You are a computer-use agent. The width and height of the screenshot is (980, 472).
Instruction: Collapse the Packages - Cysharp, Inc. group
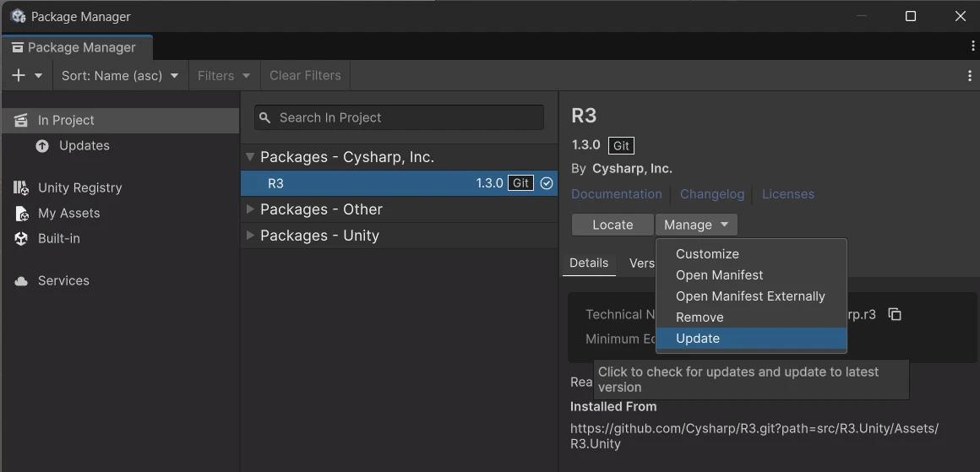[x=250, y=157]
